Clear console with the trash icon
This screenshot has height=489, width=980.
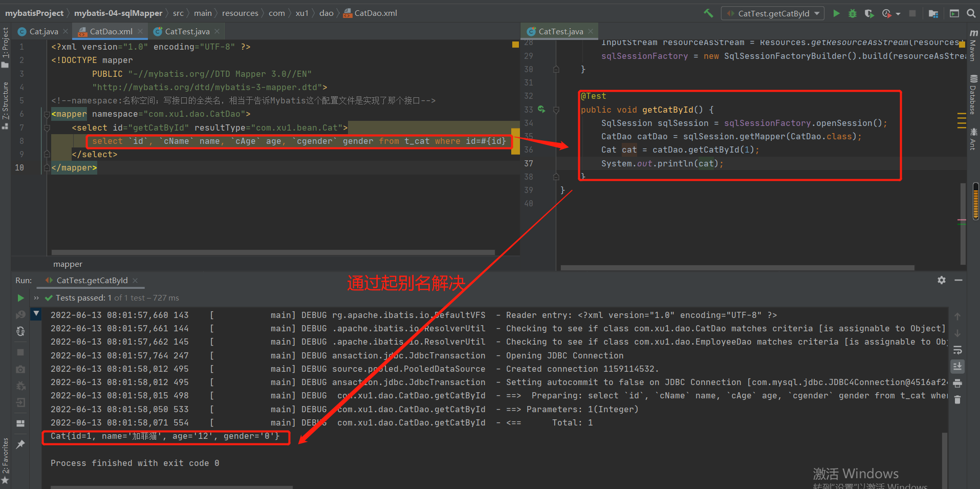(x=957, y=400)
